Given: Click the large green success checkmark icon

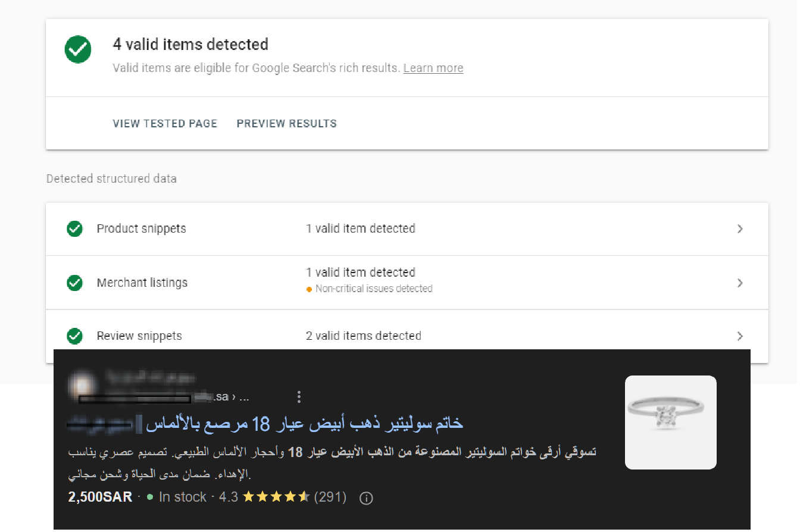Looking at the screenshot, I should pyautogui.click(x=77, y=49).
